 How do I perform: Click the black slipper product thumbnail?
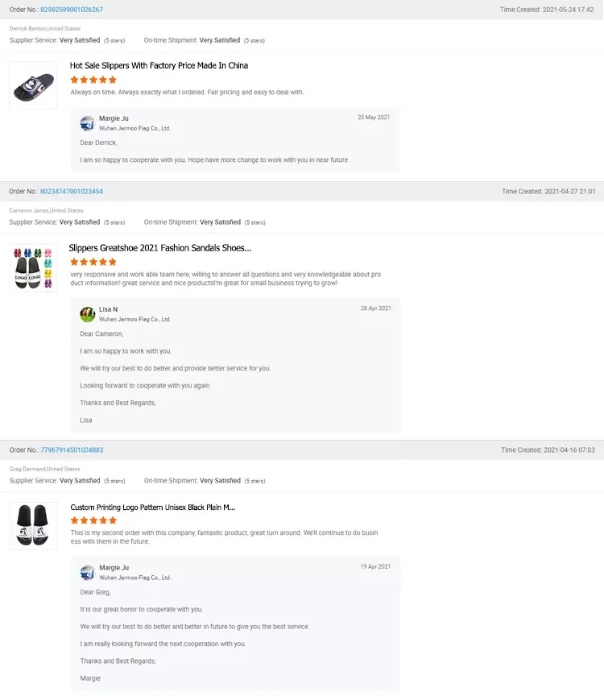33,85
